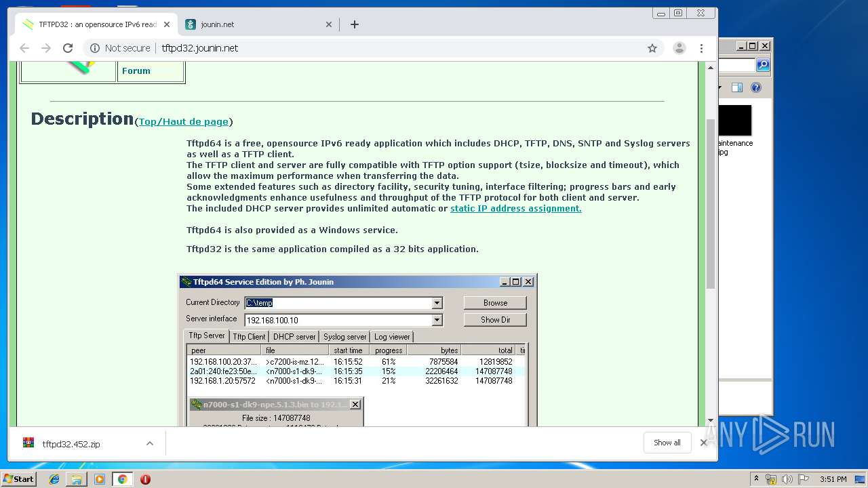
Task: Click the page scrollbar up arrow
Action: pos(711,68)
